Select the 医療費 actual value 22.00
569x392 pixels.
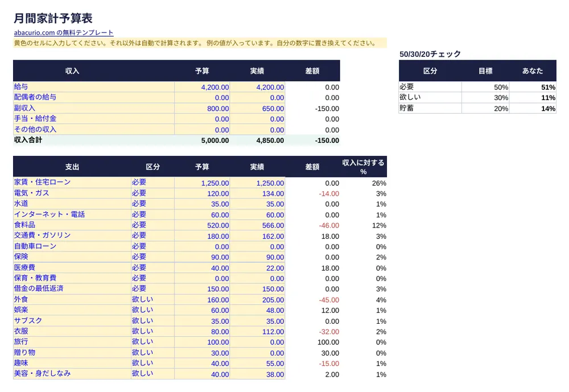click(257, 268)
